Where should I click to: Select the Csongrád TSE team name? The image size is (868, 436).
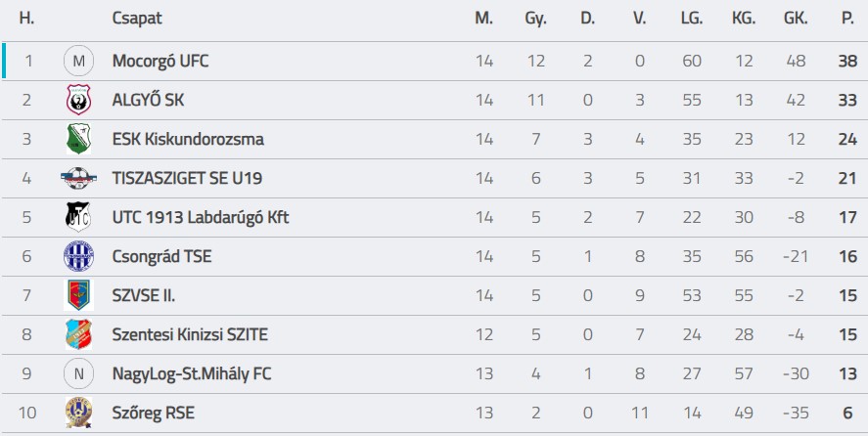(x=161, y=257)
